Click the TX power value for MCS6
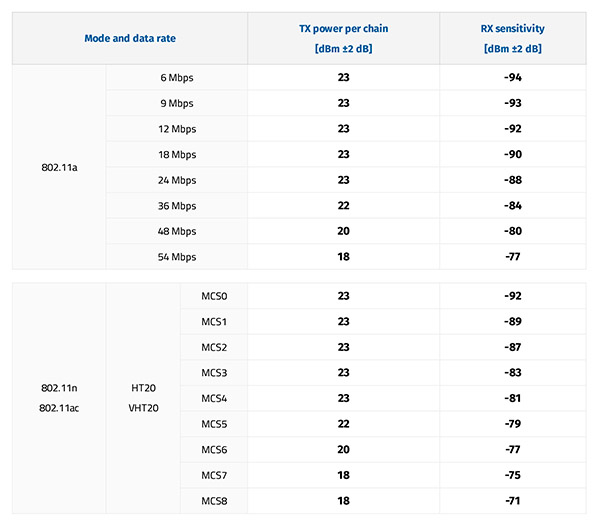Screen dimensions: 600x526 pos(343,449)
